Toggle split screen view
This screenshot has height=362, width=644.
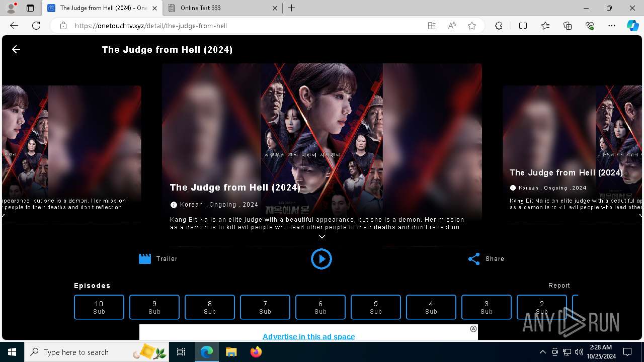click(x=523, y=26)
